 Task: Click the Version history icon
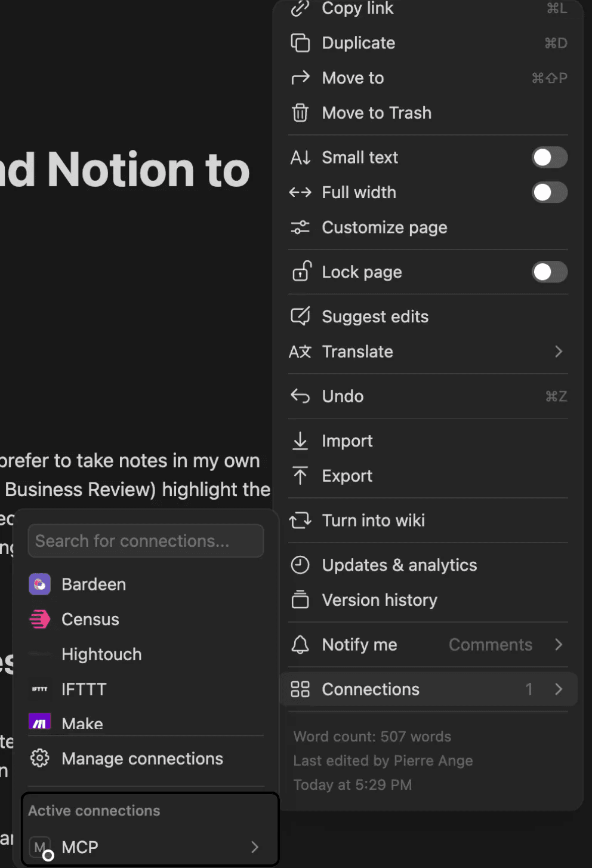(300, 600)
